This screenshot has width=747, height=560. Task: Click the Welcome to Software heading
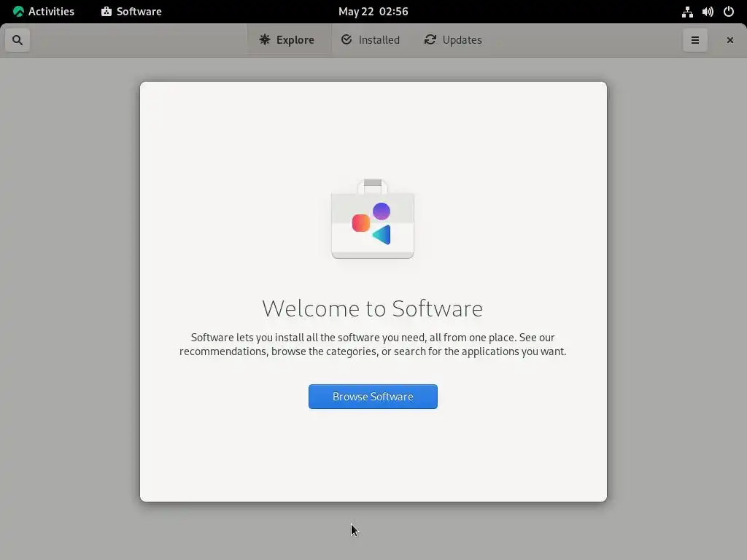pyautogui.click(x=373, y=308)
